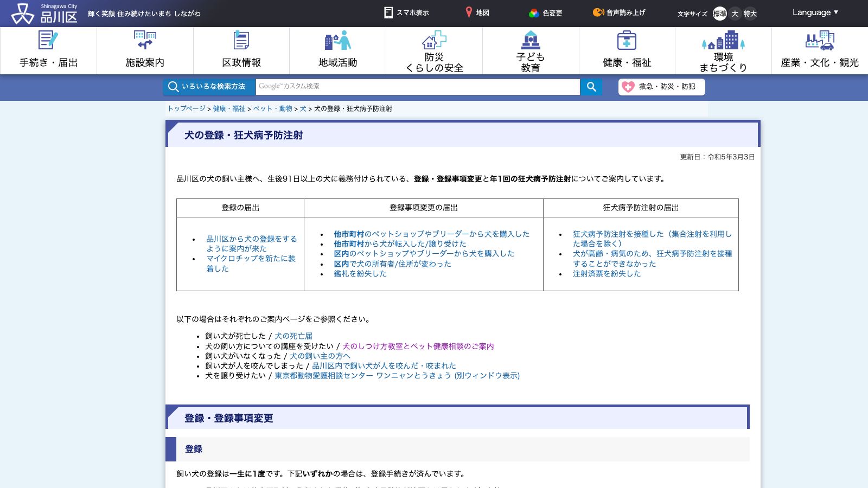Open 品川区内で飼い犬が人を咬んだ・咬まれた link
Screen dimensions: 868x488
pos(384,366)
